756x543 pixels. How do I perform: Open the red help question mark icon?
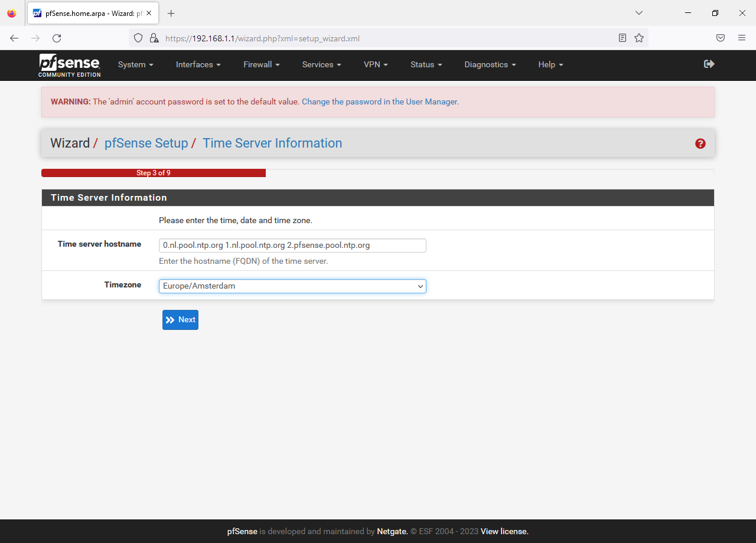point(700,143)
